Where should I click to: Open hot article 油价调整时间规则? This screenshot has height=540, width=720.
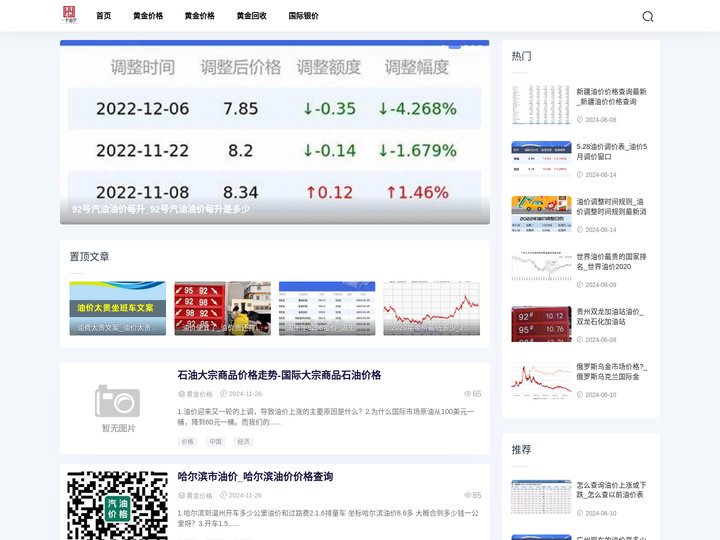pos(611,207)
